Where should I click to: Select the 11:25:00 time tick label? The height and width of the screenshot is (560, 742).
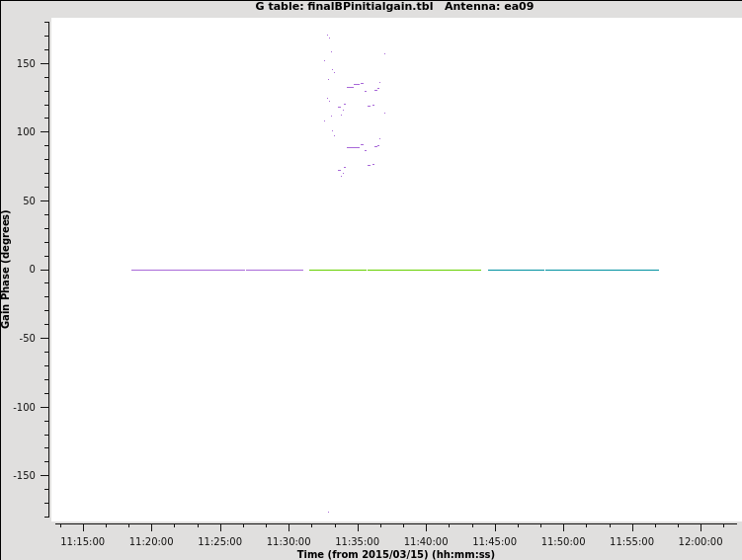click(220, 541)
